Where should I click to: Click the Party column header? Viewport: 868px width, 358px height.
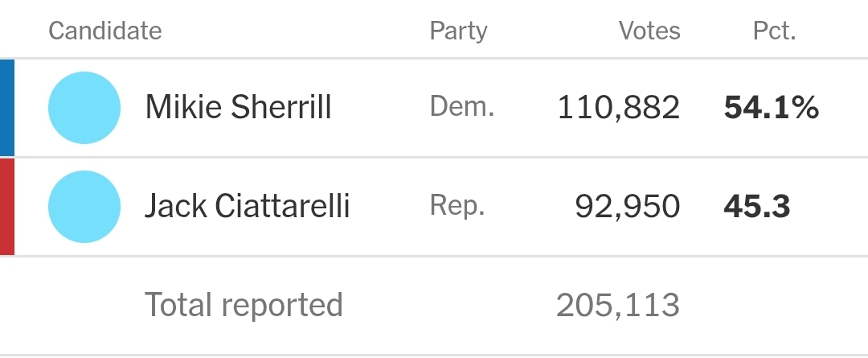458,31
